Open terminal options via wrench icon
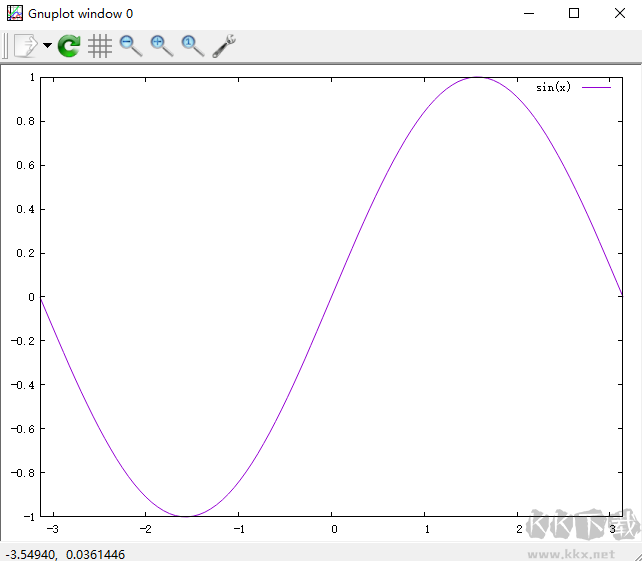This screenshot has width=642, height=561. point(224,45)
